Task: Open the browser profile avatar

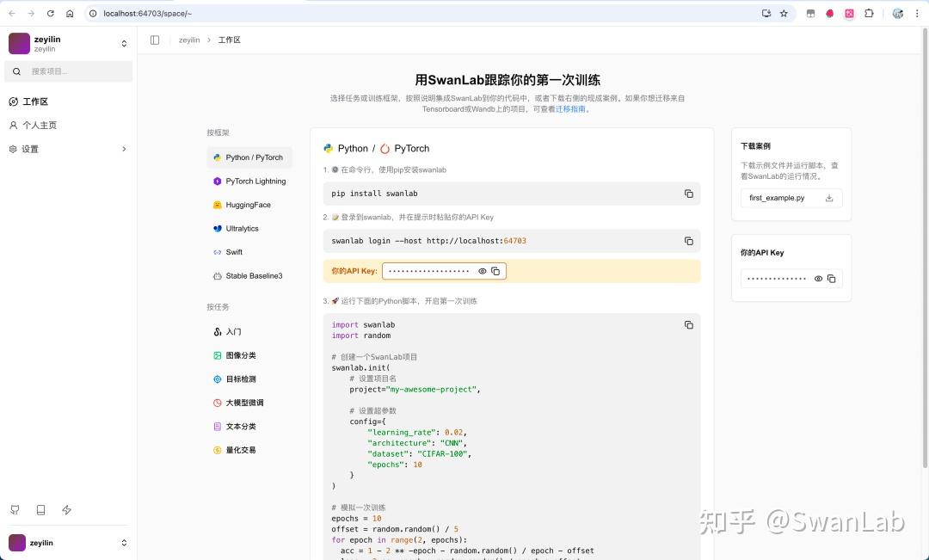Action: click(x=897, y=13)
